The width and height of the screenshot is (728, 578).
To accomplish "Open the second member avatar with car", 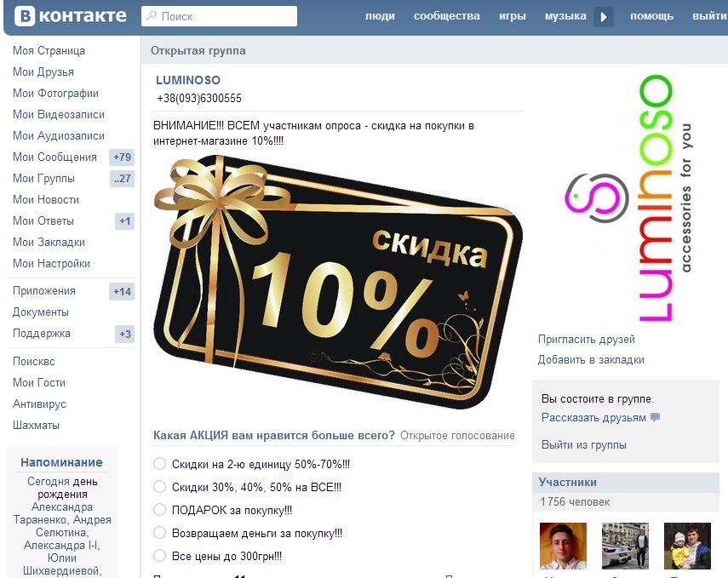I will tap(625, 546).
